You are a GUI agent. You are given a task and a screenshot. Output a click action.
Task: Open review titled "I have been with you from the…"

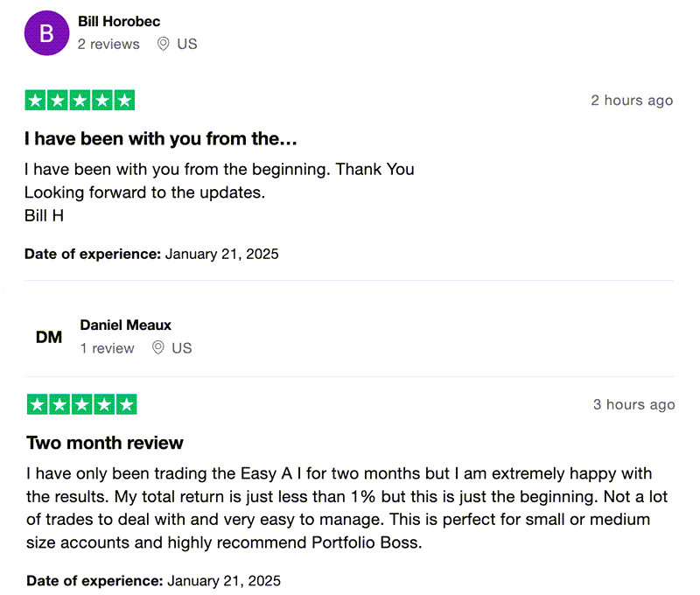[162, 138]
